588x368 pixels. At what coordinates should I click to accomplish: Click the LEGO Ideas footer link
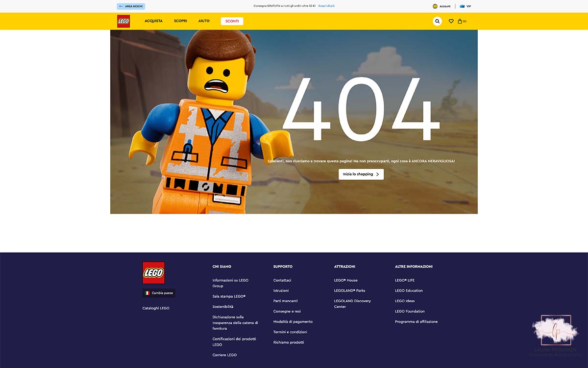(405, 301)
